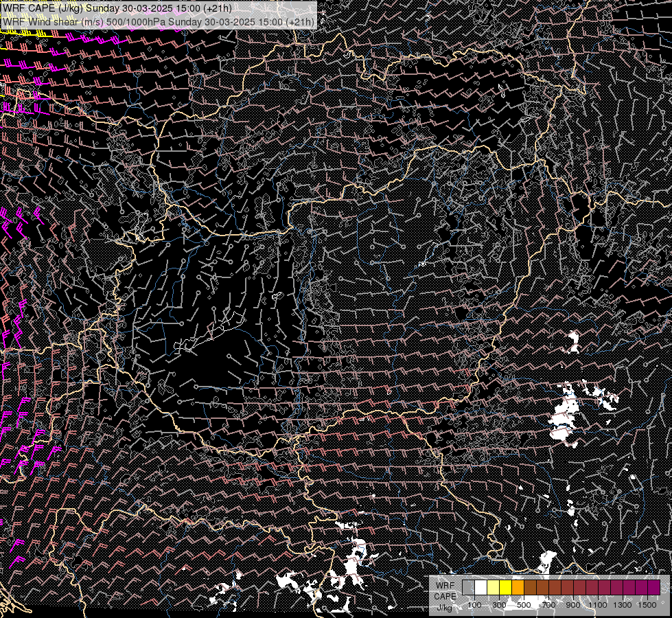Select the orange legend color swatch
The width and height of the screenshot is (672, 618).
click(x=518, y=587)
